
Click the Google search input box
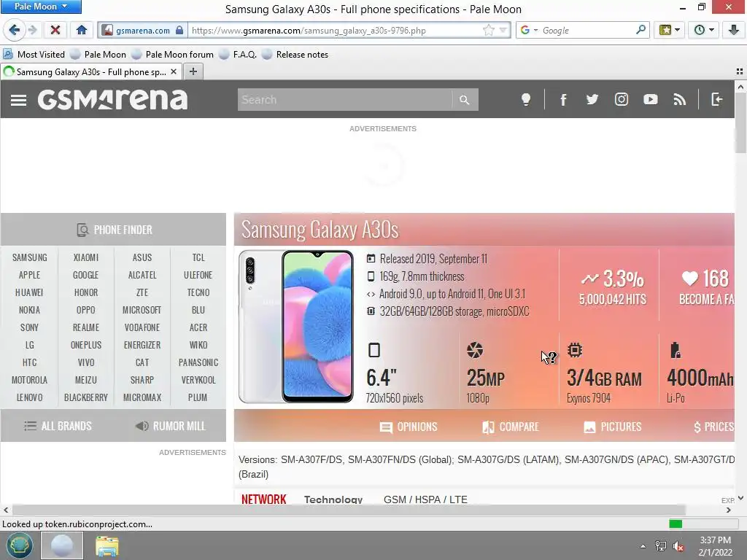tap(587, 31)
